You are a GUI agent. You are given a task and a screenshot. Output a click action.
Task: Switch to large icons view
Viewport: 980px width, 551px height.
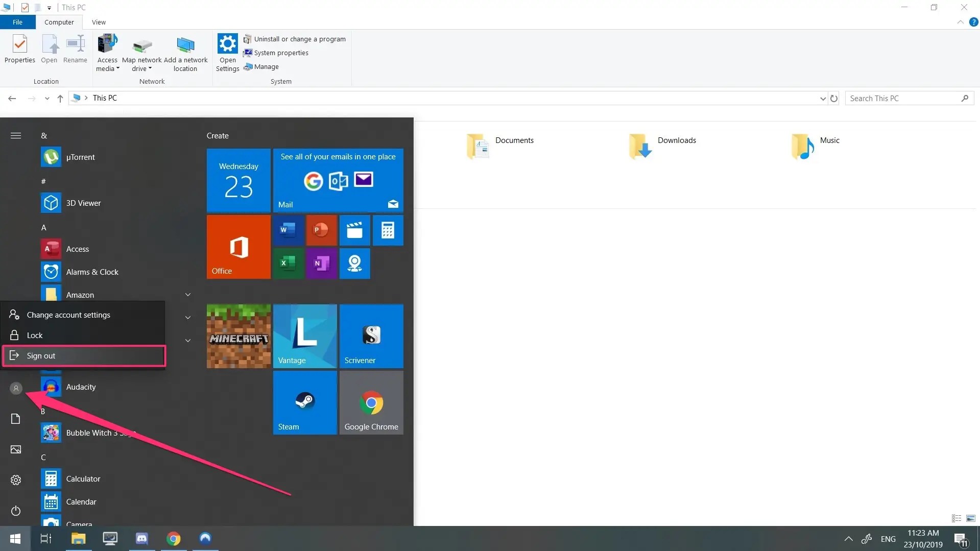coord(971,518)
